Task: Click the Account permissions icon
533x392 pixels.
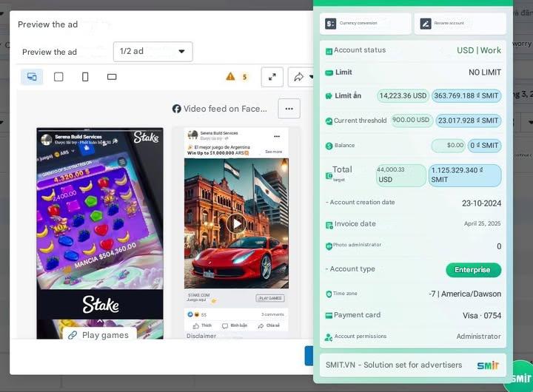Action: pyautogui.click(x=329, y=337)
